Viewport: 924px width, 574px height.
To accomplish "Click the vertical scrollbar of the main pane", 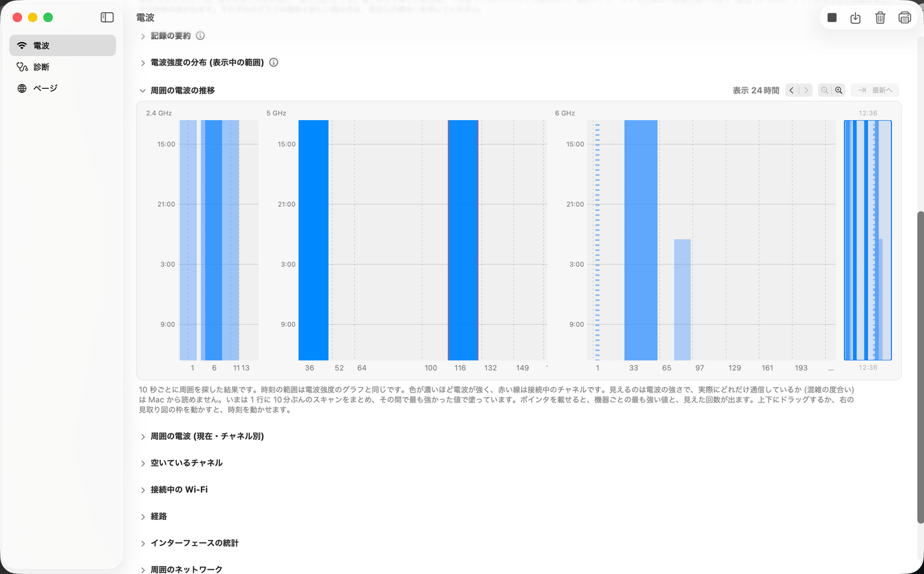I will point(921,367).
